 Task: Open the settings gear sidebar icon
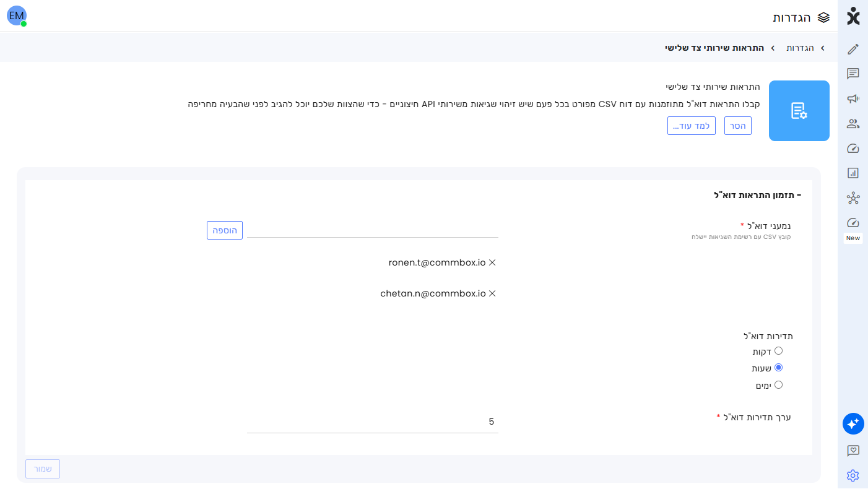(x=853, y=475)
